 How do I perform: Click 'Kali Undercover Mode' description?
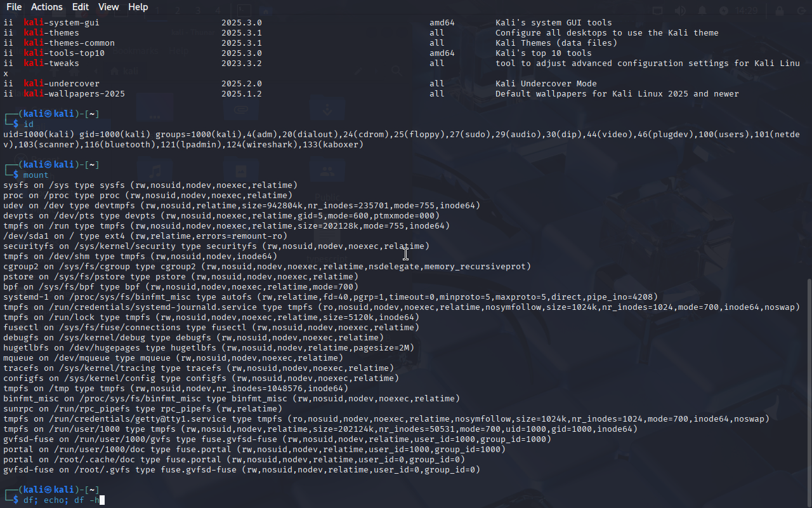(546, 84)
